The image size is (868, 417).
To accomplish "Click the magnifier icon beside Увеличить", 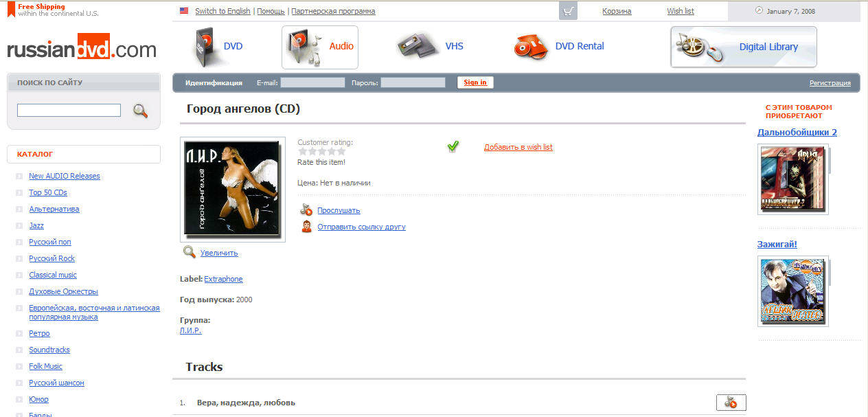I will [190, 252].
